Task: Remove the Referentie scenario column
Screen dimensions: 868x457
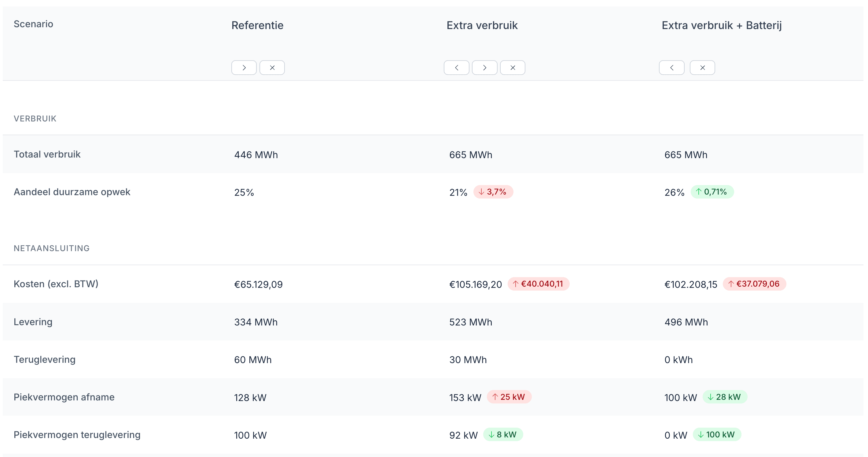Action: tap(272, 68)
